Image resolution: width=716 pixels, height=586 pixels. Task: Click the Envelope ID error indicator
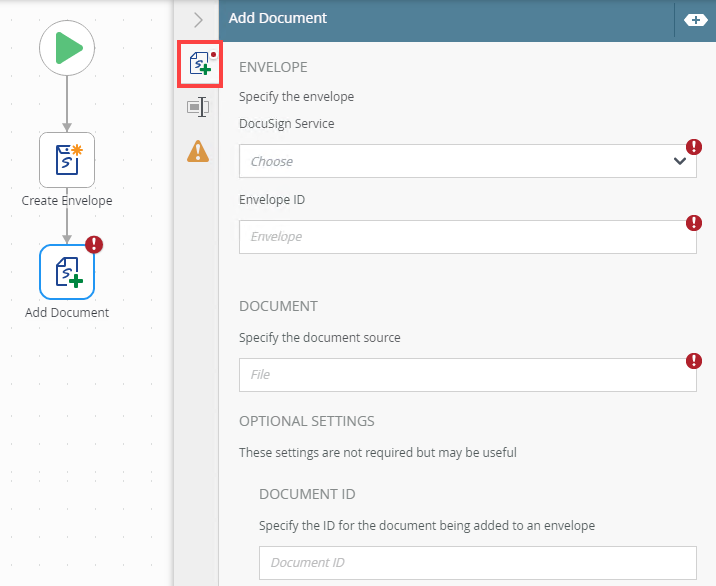pos(694,222)
